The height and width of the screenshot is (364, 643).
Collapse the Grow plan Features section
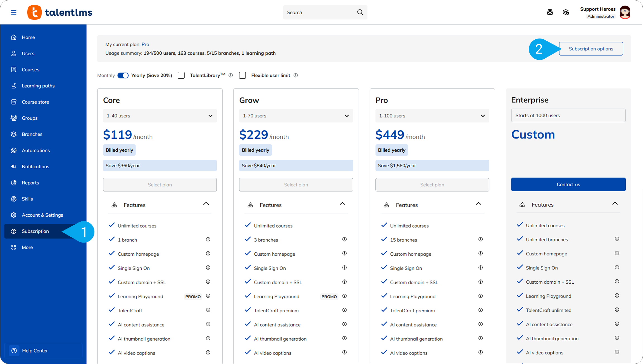pos(342,204)
